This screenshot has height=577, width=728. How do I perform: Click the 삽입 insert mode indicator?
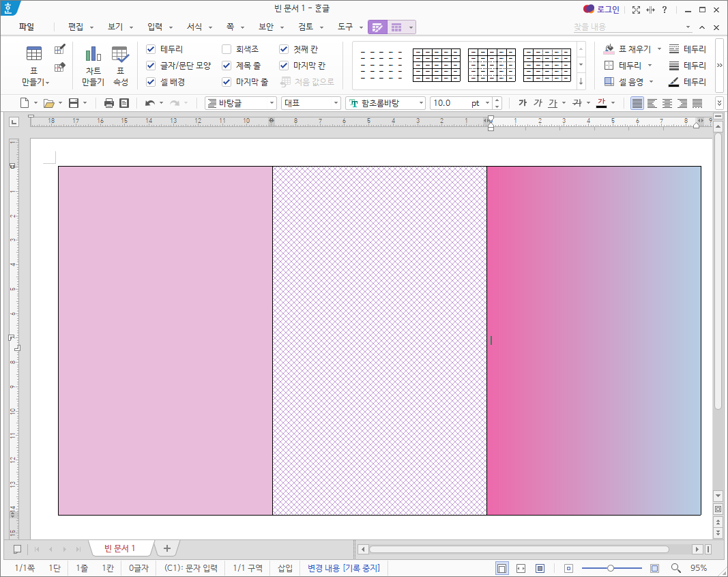click(x=285, y=568)
